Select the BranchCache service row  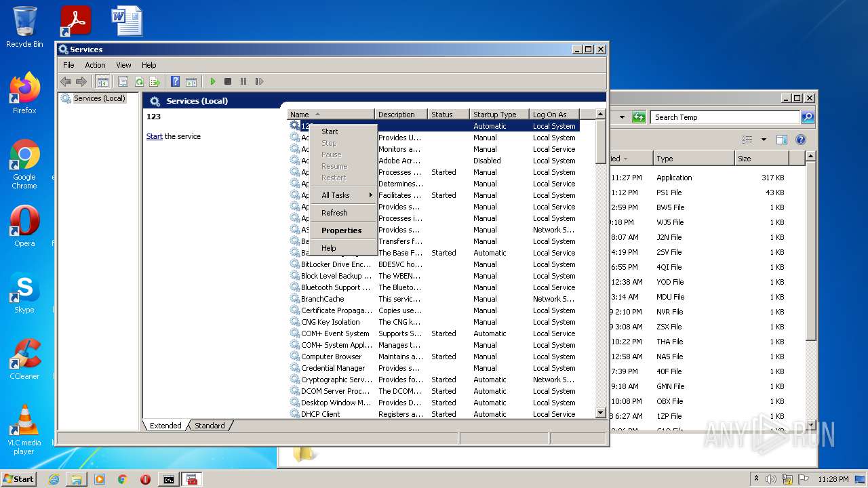point(434,299)
